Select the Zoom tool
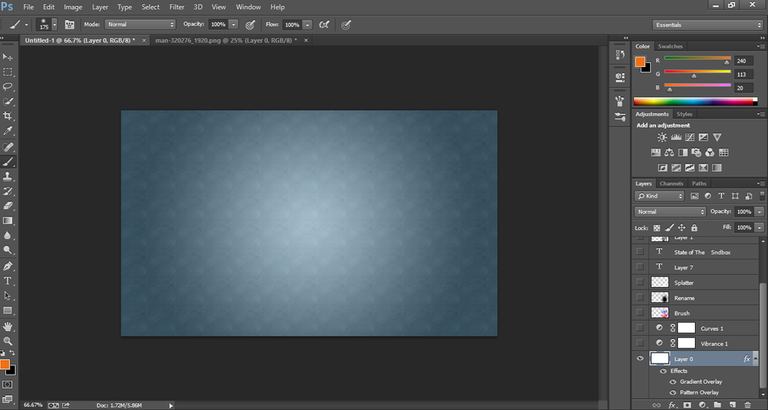This screenshot has height=410, width=768. click(8, 341)
